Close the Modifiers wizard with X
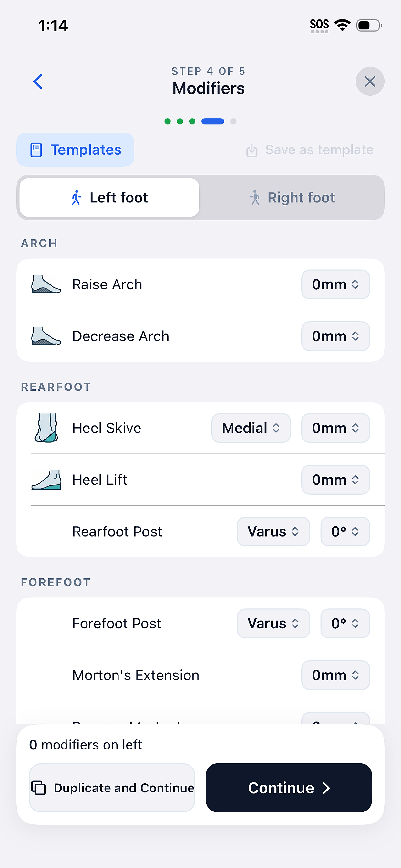 pyautogui.click(x=370, y=81)
